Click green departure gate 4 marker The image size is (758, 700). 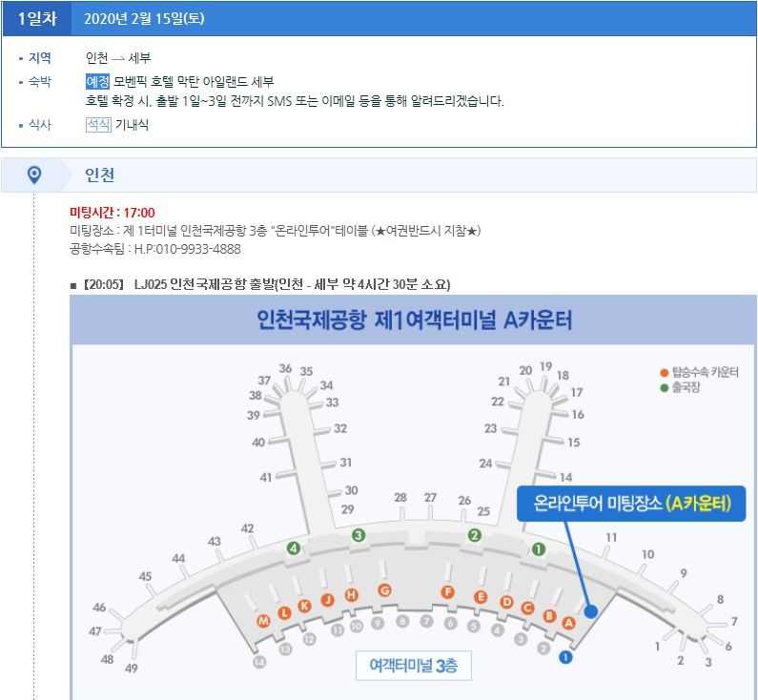295,547
